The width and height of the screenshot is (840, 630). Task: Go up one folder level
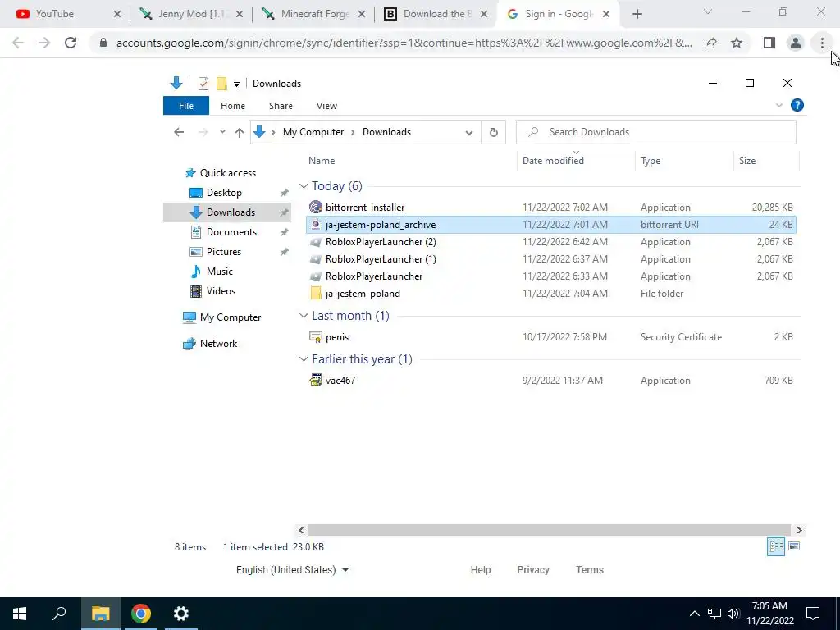(240, 132)
